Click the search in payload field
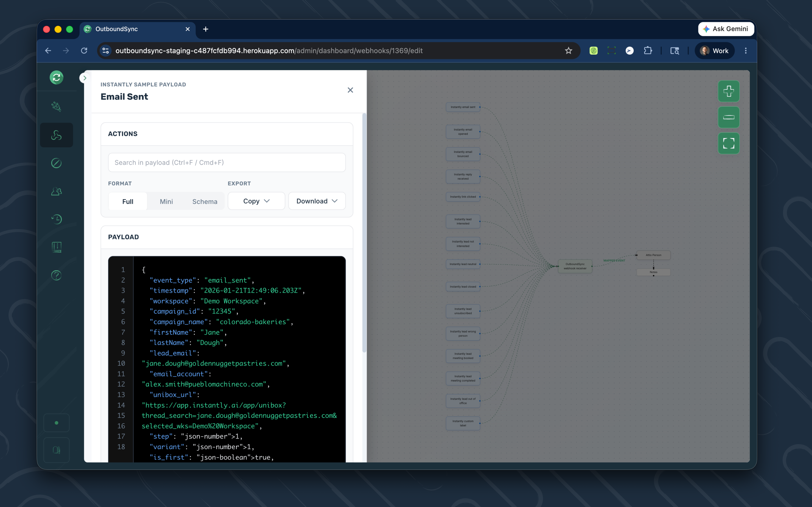This screenshot has height=507, width=812. click(227, 163)
